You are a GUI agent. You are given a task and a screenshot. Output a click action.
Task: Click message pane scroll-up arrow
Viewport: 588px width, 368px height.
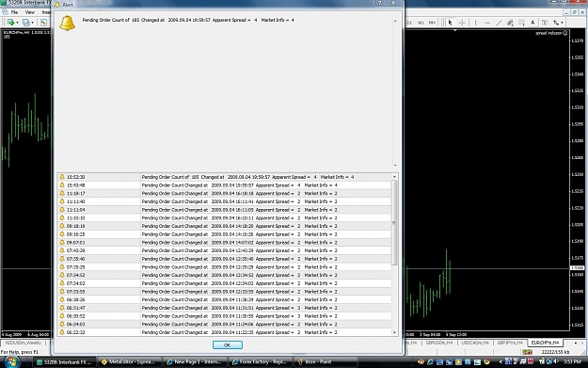395,21
